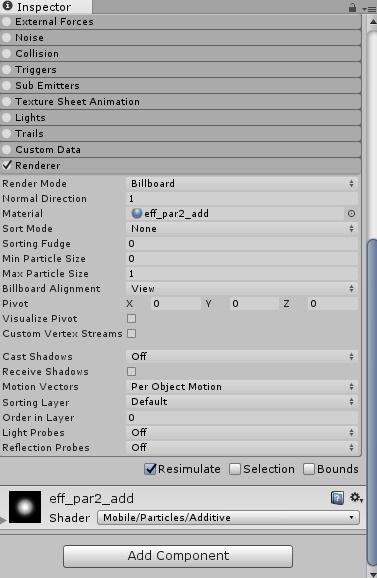Click the Max Particle Size field
The image size is (377, 578).
[x=242, y=274]
